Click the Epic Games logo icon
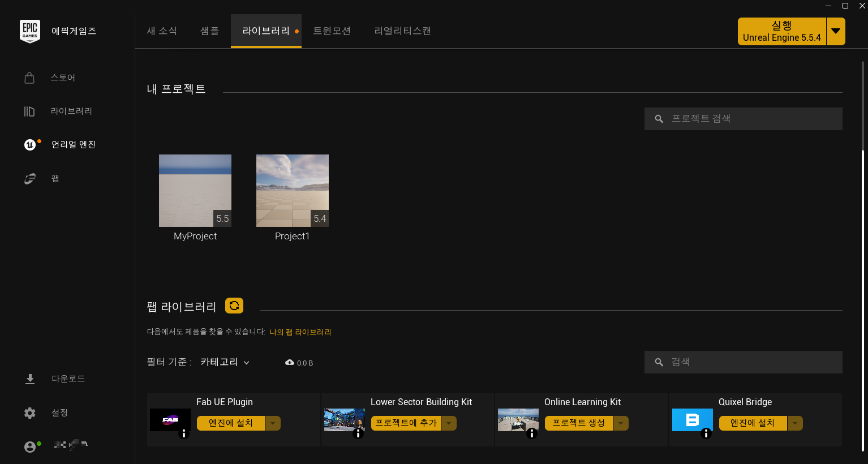The height and width of the screenshot is (464, 868). coord(30,31)
